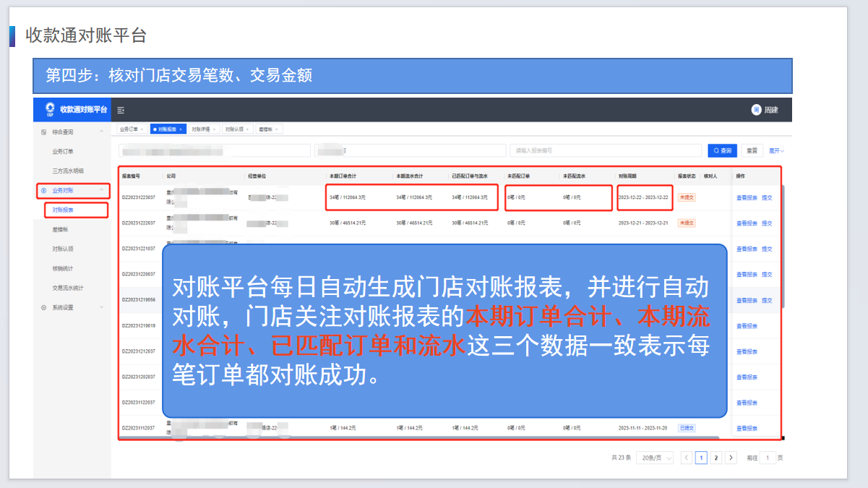The height and width of the screenshot is (488, 868).
Task: Click date range 2023-12-21 - 2023-12-21
Action: point(643,223)
